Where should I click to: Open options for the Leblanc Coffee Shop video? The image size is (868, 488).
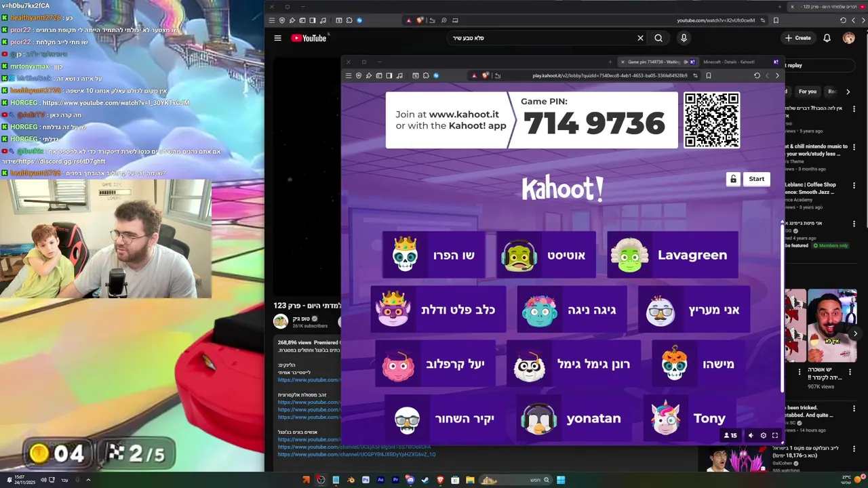pos(854,184)
